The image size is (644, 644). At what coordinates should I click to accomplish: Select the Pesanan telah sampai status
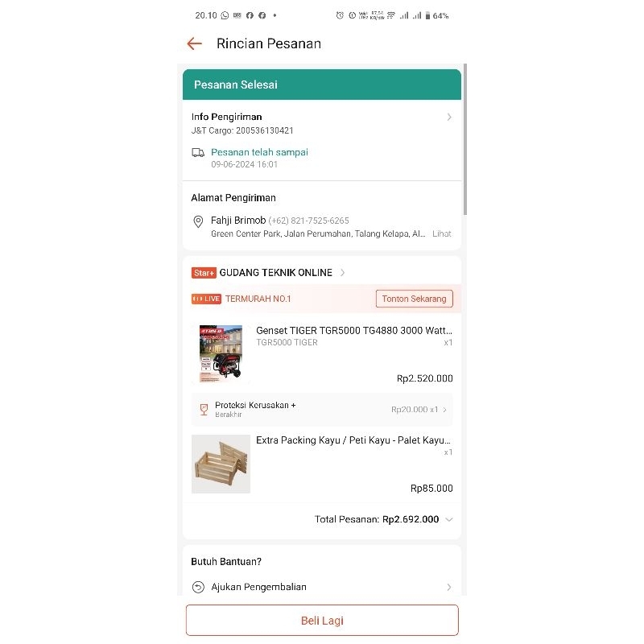(259, 152)
